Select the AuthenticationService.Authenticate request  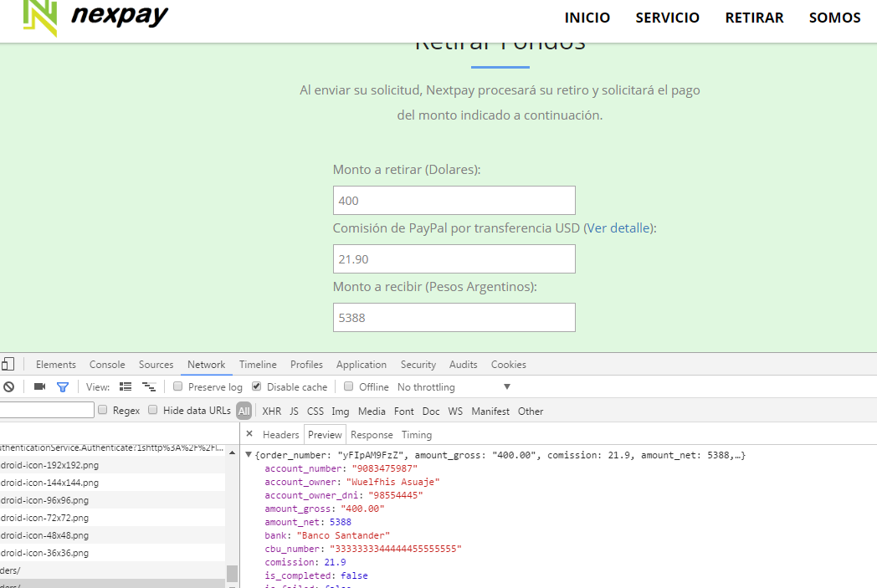tap(112, 448)
